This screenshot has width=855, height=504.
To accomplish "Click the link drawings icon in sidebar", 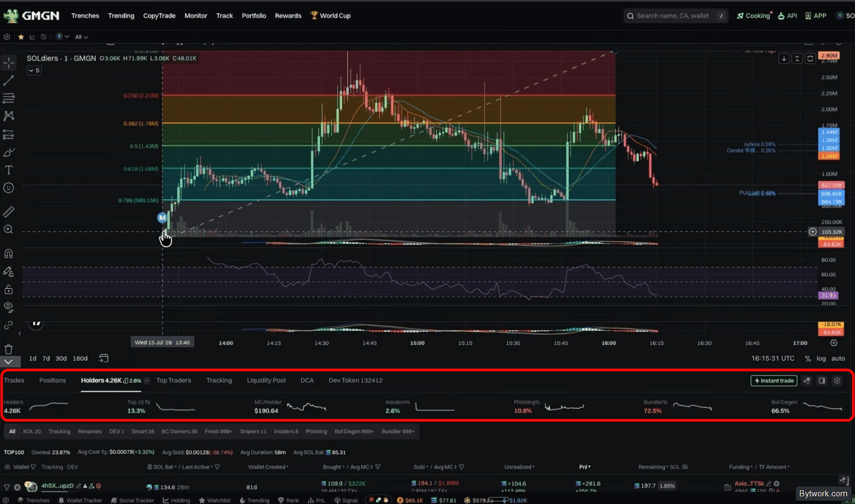I will [x=9, y=325].
